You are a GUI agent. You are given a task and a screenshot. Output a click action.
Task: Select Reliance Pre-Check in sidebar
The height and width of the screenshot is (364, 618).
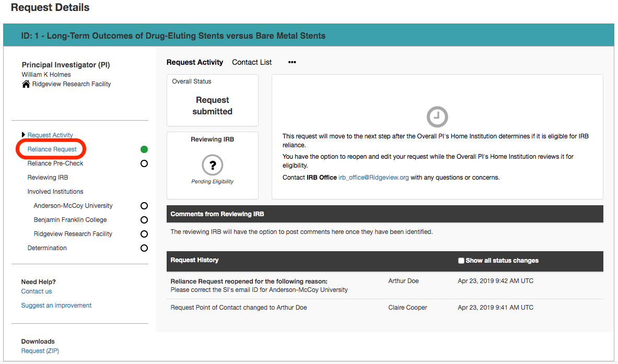pyautogui.click(x=55, y=163)
